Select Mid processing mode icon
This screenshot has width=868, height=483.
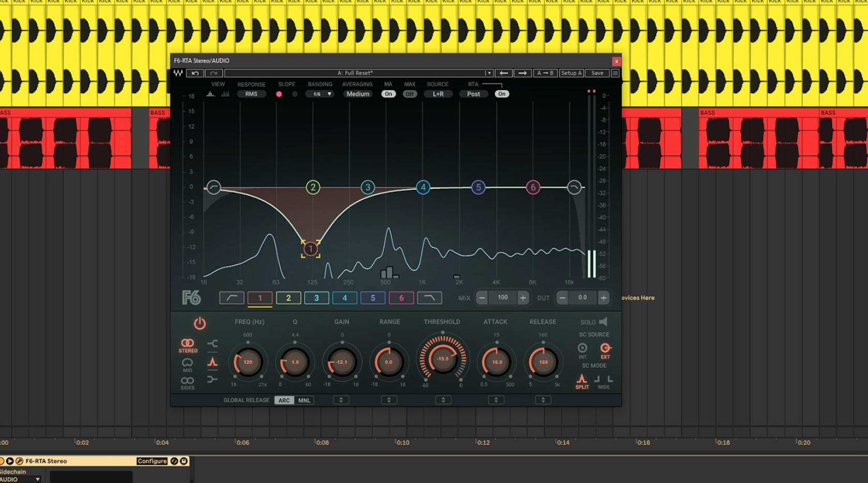click(187, 365)
